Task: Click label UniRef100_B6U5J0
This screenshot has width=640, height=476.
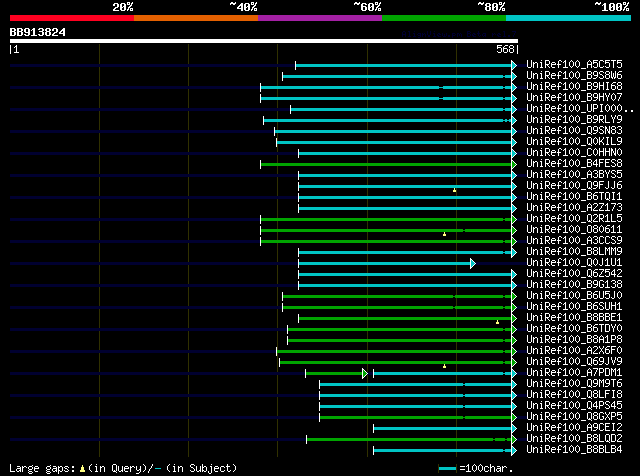Action: pos(574,296)
